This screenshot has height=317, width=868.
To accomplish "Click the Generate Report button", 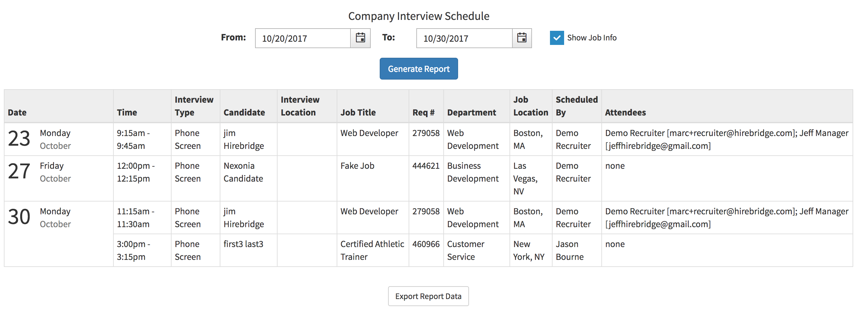I will 419,69.
